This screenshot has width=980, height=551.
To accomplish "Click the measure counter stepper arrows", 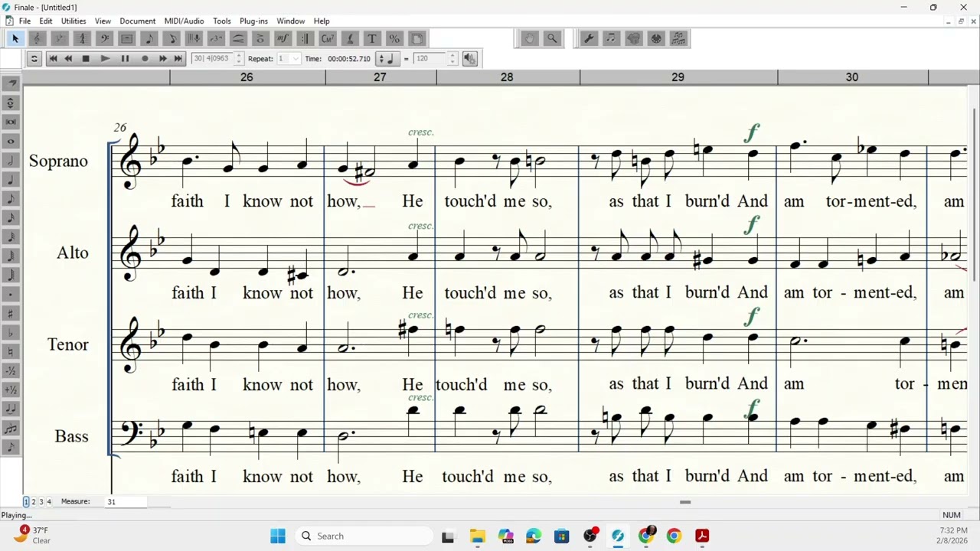I will coord(239,58).
